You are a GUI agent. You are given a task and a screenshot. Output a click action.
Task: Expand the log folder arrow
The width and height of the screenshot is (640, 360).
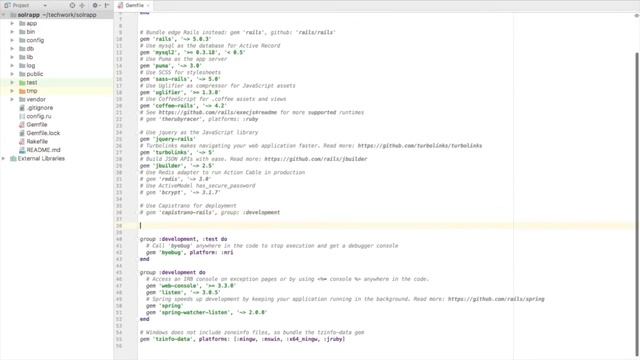pyautogui.click(x=12, y=65)
